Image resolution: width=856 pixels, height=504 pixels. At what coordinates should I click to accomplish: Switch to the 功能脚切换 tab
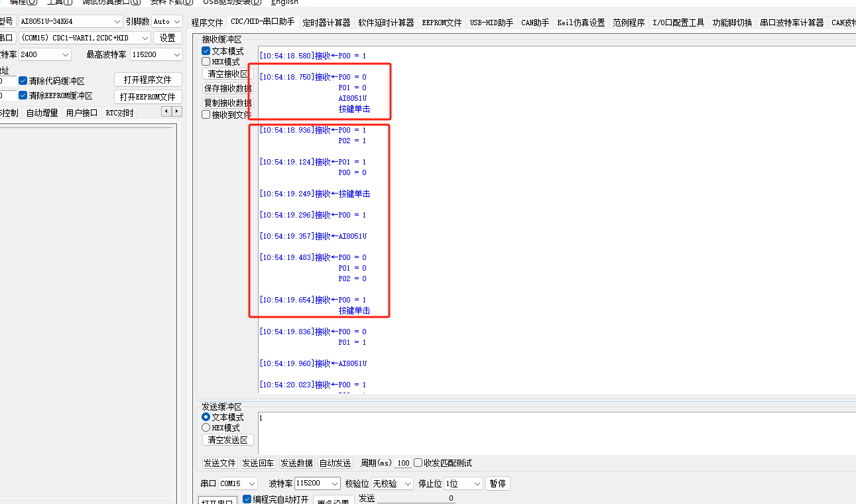[732, 23]
